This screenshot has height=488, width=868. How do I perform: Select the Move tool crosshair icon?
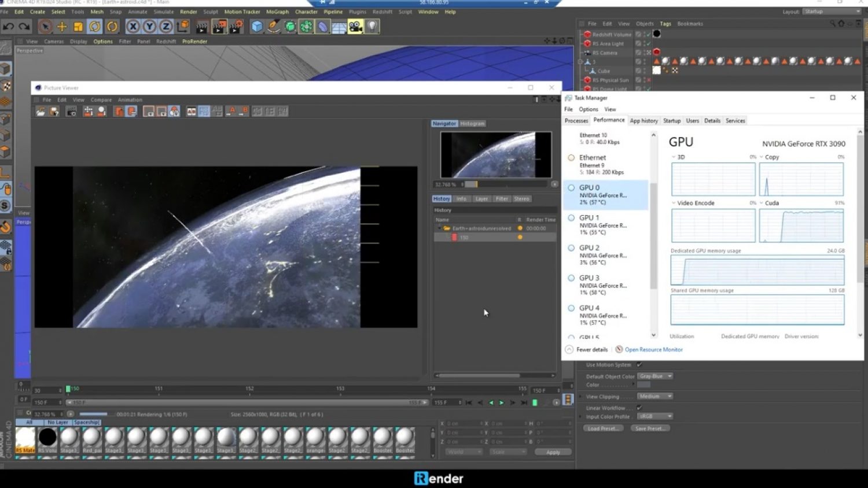point(61,27)
